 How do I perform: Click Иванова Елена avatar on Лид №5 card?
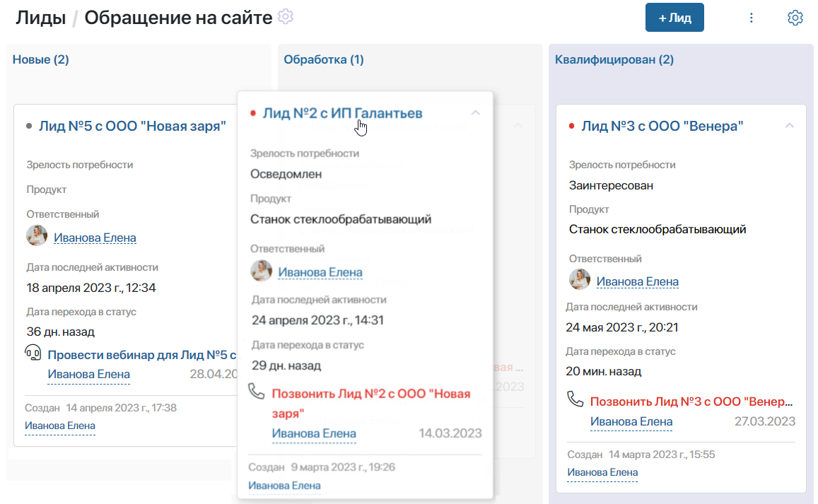[x=37, y=236]
